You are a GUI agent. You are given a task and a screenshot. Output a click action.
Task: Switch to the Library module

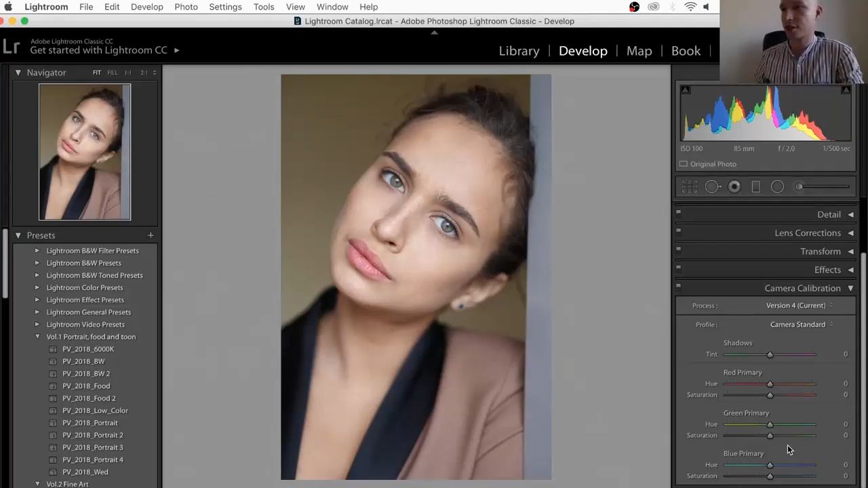pyautogui.click(x=519, y=51)
